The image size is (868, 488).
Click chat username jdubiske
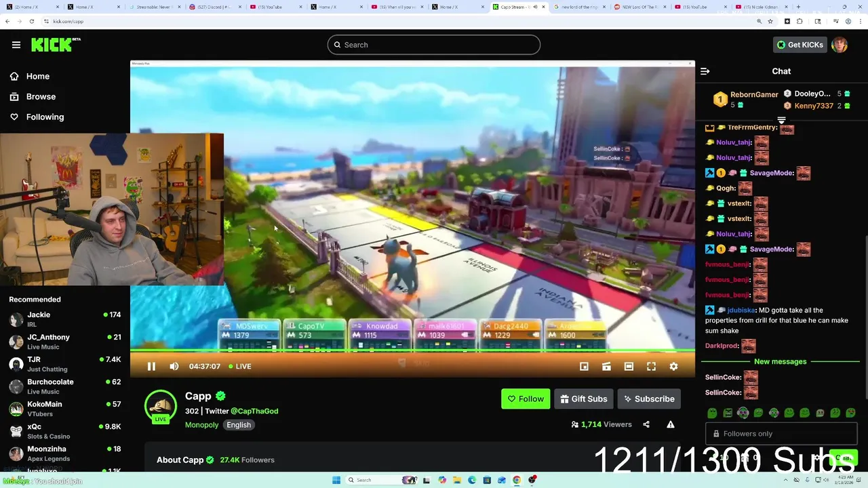pyautogui.click(x=741, y=310)
